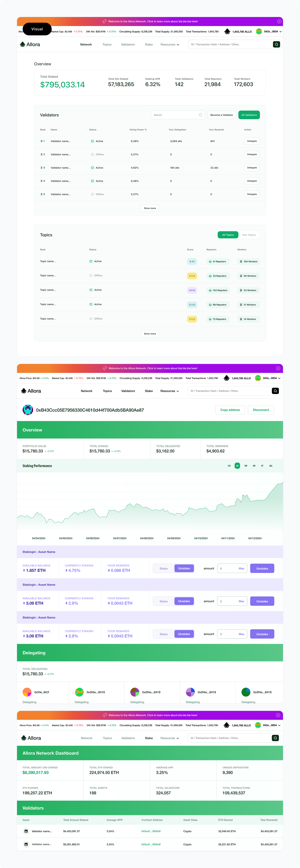The image size is (300, 868).
Task: Select the Unstake option in the 1.857 ETH row toggle
Action: pos(184,568)
